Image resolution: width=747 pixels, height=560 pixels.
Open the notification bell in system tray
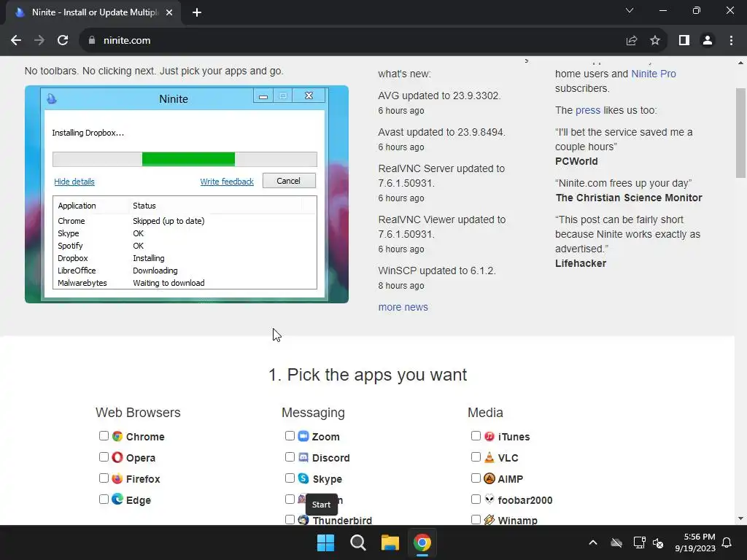click(727, 542)
